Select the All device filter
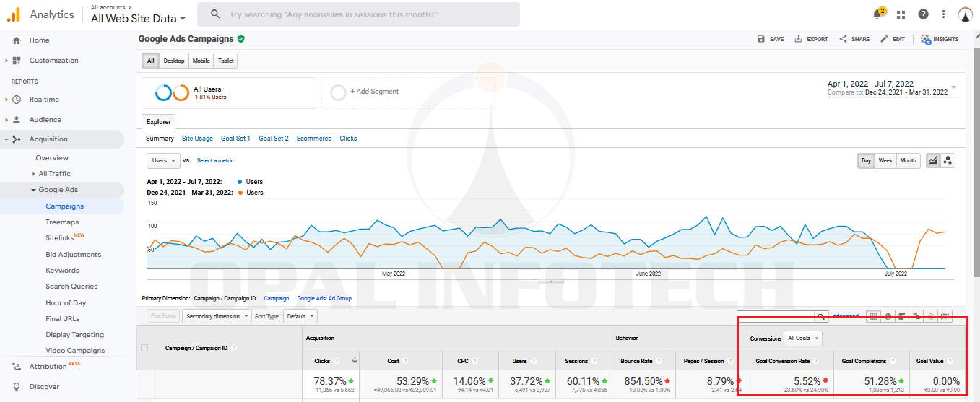Viewport: 980px width, 402px height. point(150,61)
